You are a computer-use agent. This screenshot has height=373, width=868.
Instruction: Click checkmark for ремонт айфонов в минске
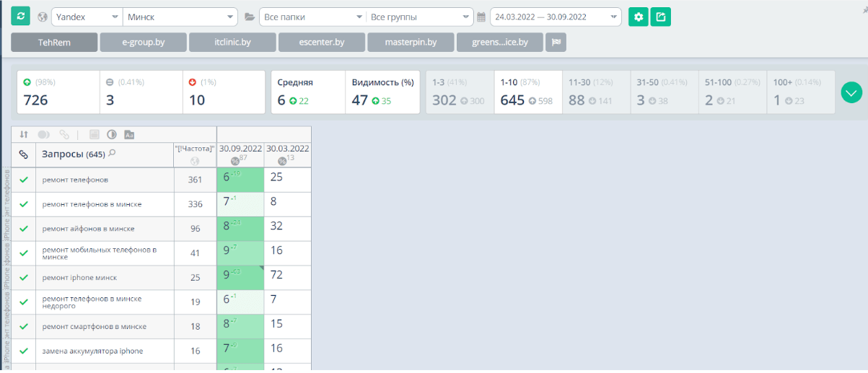(x=24, y=229)
